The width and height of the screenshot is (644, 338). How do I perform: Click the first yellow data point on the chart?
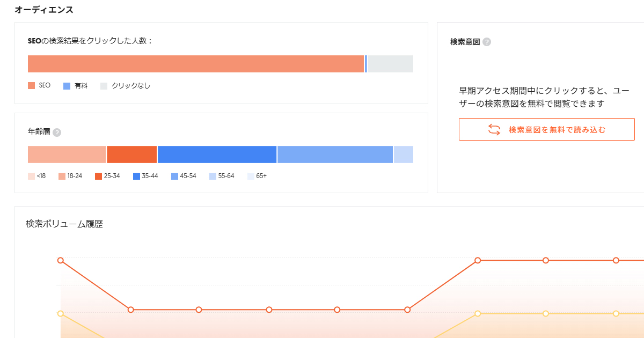(61, 313)
